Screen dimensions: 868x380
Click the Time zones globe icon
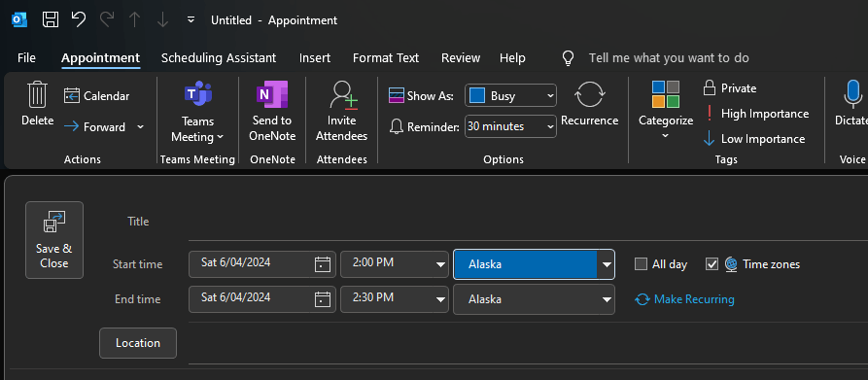click(x=731, y=264)
